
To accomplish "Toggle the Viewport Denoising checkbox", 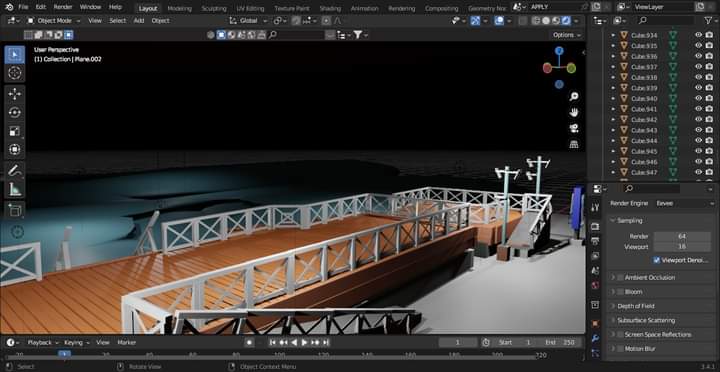I will tap(657, 260).
